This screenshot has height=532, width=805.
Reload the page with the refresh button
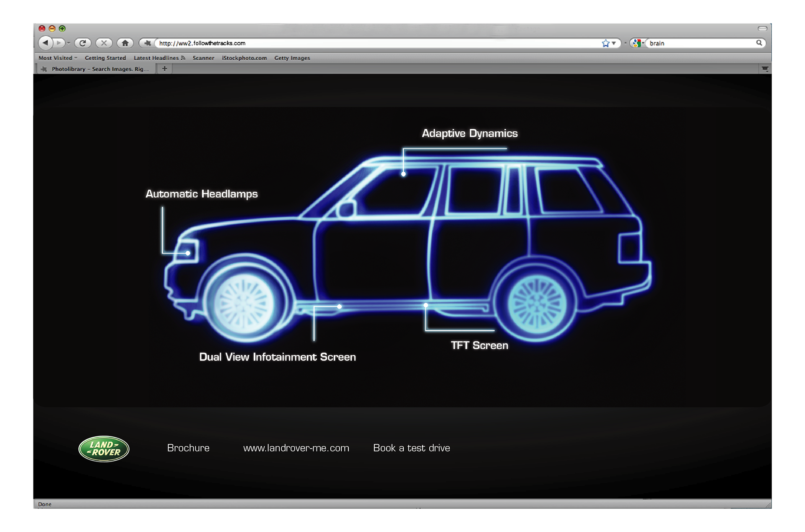[x=83, y=43]
